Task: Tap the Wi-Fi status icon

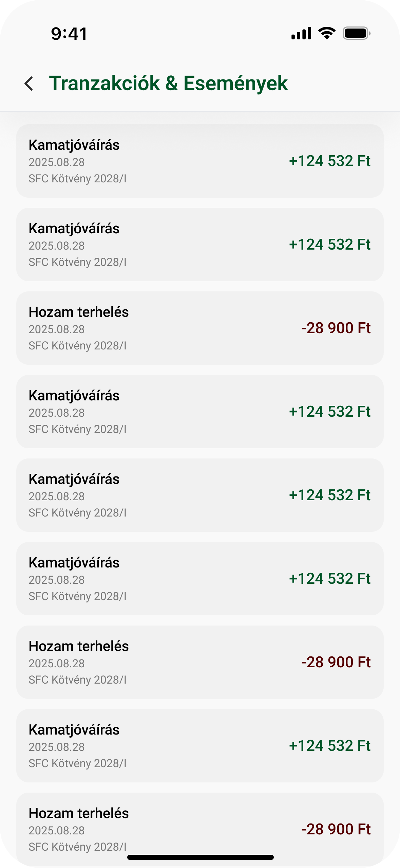Action: coord(327,33)
